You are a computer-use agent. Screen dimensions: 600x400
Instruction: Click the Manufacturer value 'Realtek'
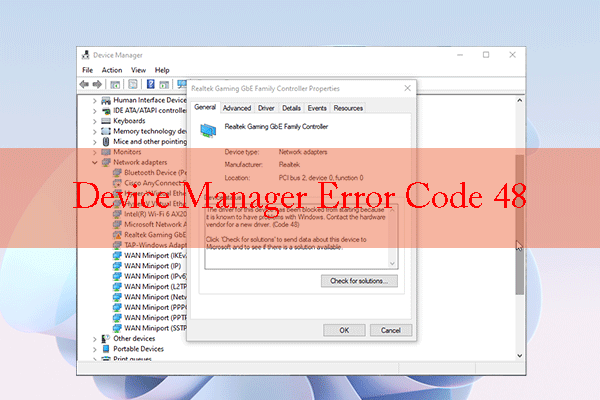click(x=289, y=165)
